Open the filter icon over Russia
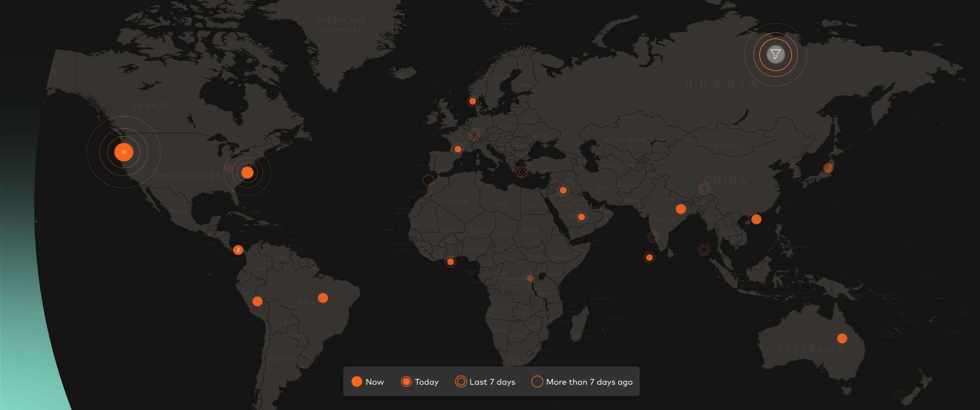This screenshot has height=410, width=980. point(775,54)
